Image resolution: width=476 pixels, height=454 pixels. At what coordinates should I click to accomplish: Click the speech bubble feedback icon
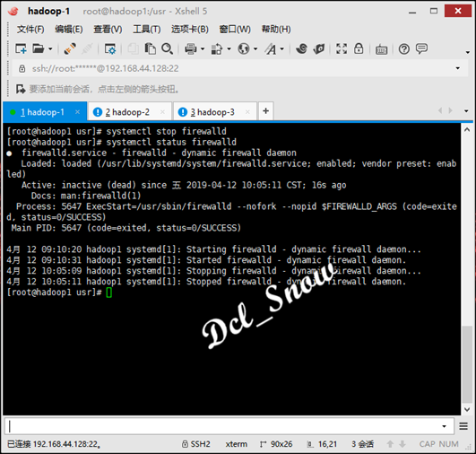tap(421, 48)
